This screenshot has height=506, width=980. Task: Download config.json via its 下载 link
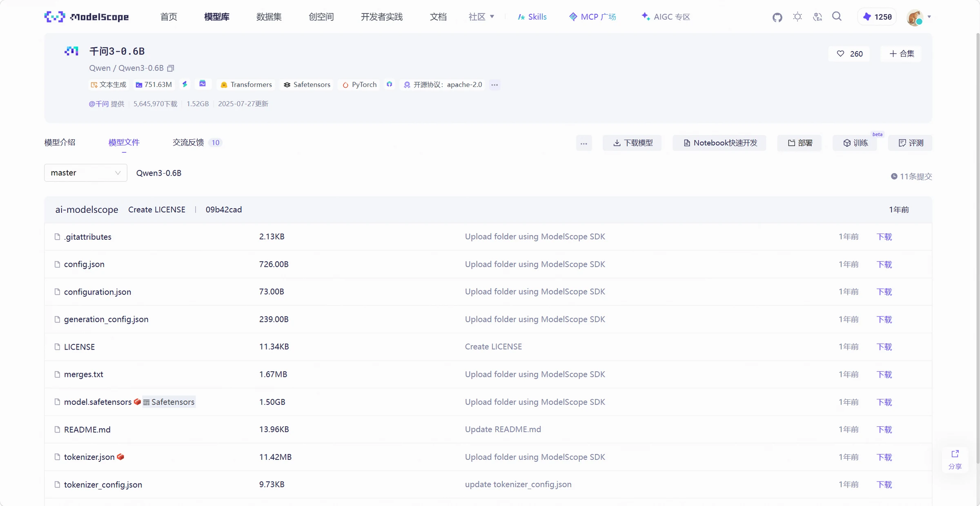coord(884,265)
